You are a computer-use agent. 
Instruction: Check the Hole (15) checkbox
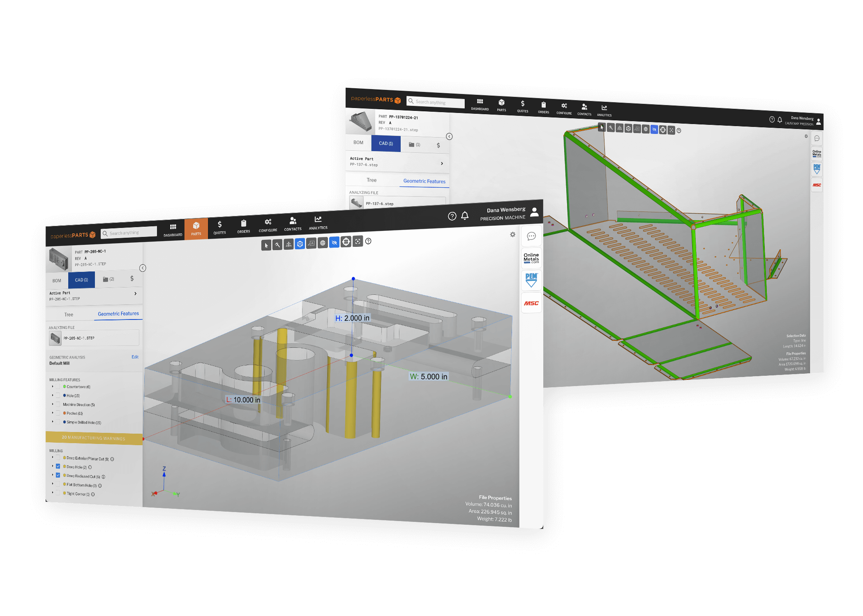(58, 395)
